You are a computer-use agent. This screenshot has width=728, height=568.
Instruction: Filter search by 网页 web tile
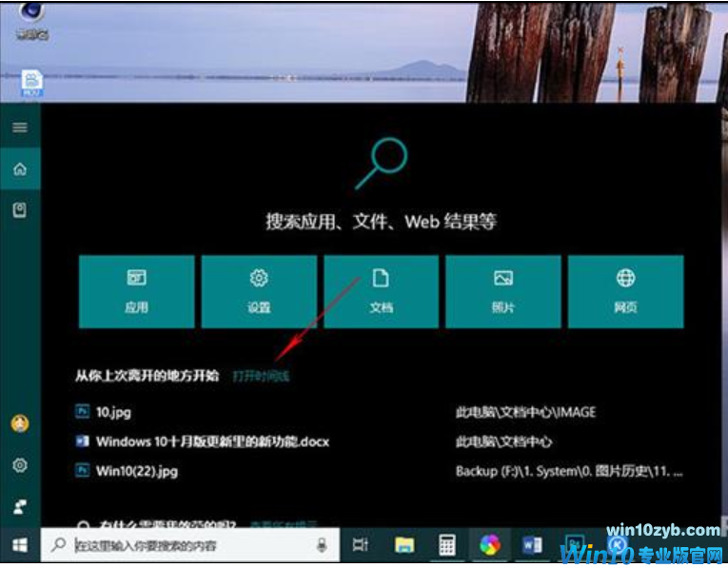pyautogui.click(x=626, y=291)
